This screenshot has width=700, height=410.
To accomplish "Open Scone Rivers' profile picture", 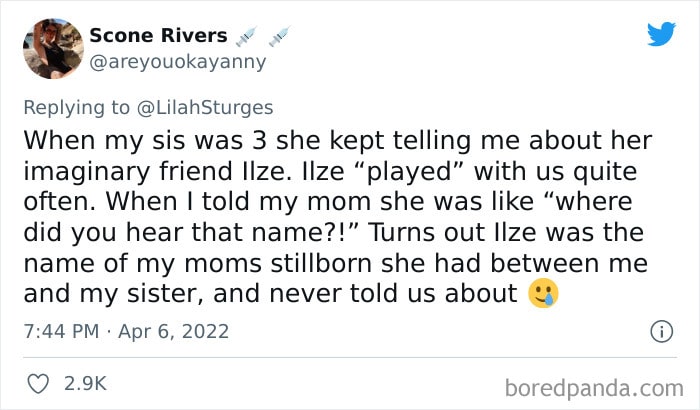I will coord(53,49).
